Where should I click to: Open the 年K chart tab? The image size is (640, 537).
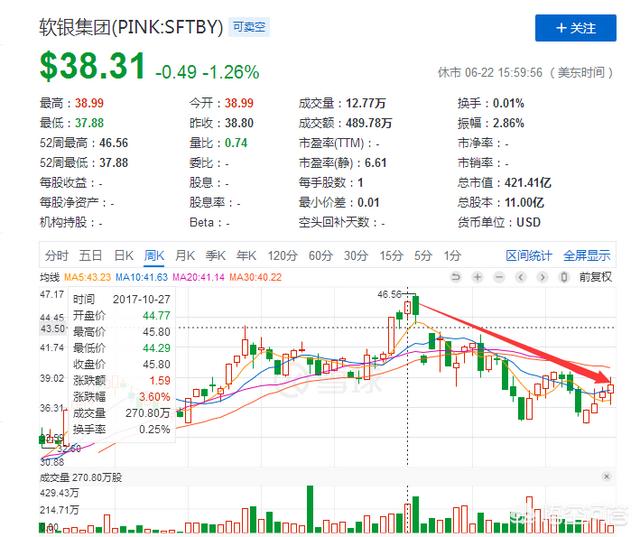click(246, 256)
